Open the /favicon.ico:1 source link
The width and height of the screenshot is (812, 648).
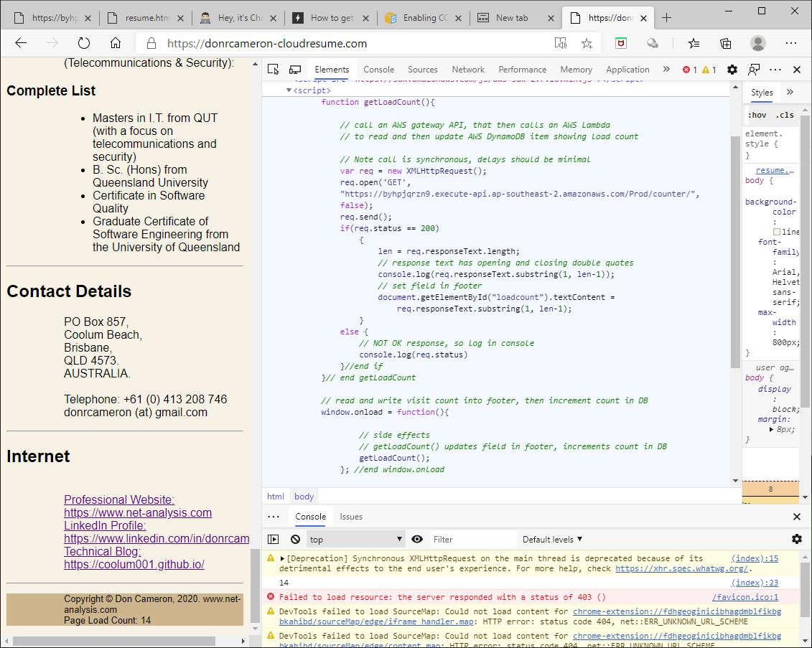[745, 597]
